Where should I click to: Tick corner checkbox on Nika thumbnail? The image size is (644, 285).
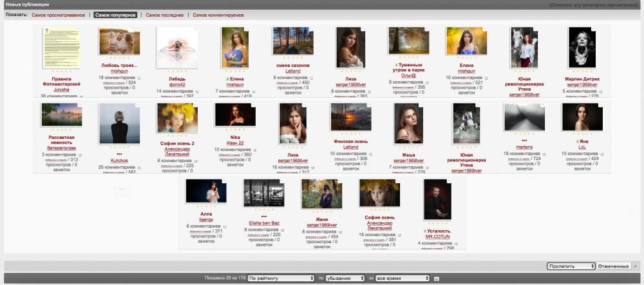(253, 106)
